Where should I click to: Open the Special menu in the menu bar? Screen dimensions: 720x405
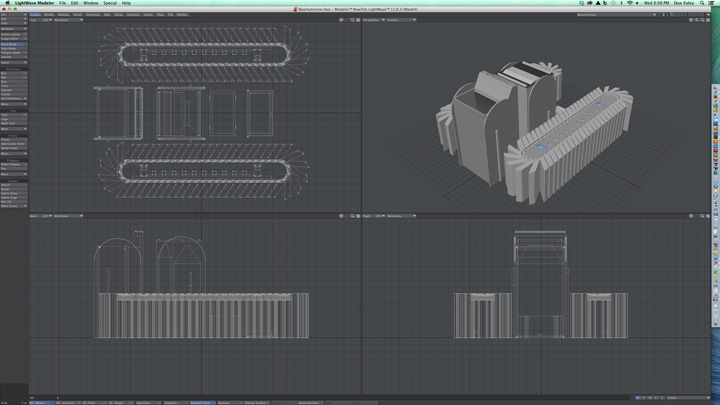click(110, 3)
